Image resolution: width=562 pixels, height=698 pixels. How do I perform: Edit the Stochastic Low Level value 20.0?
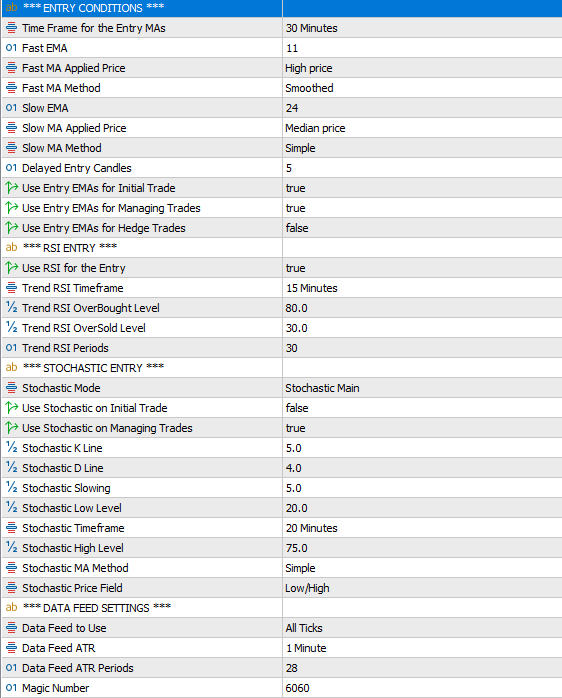coord(422,508)
